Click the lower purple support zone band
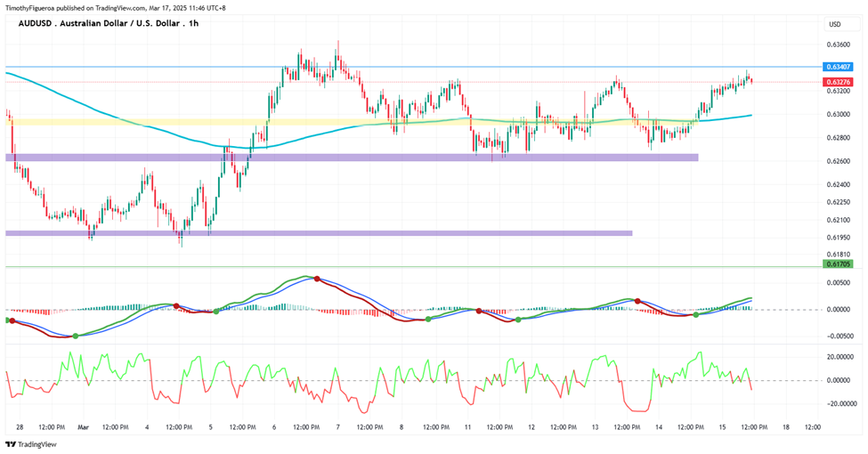Viewport: 868px width, 454px height. [319, 233]
